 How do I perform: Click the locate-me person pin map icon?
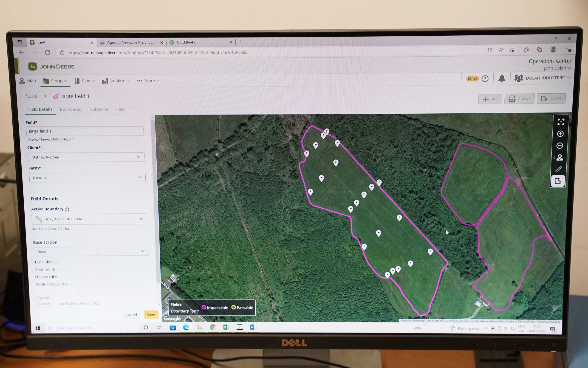(x=559, y=158)
